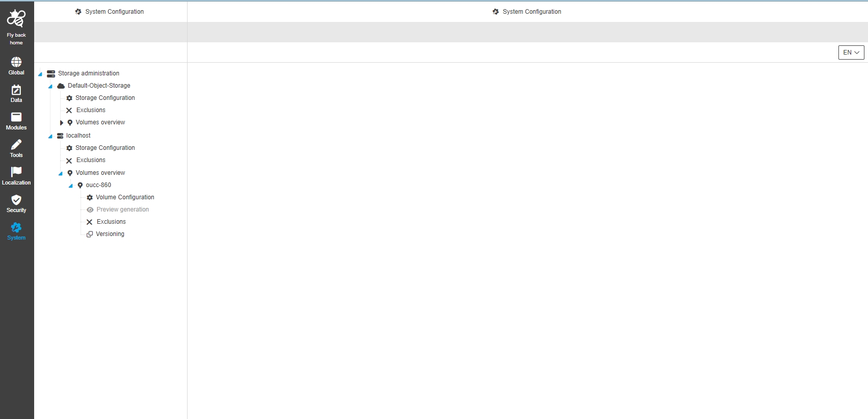Click the Volume Configuration gear icon
Image resolution: width=868 pixels, height=419 pixels.
tap(90, 197)
